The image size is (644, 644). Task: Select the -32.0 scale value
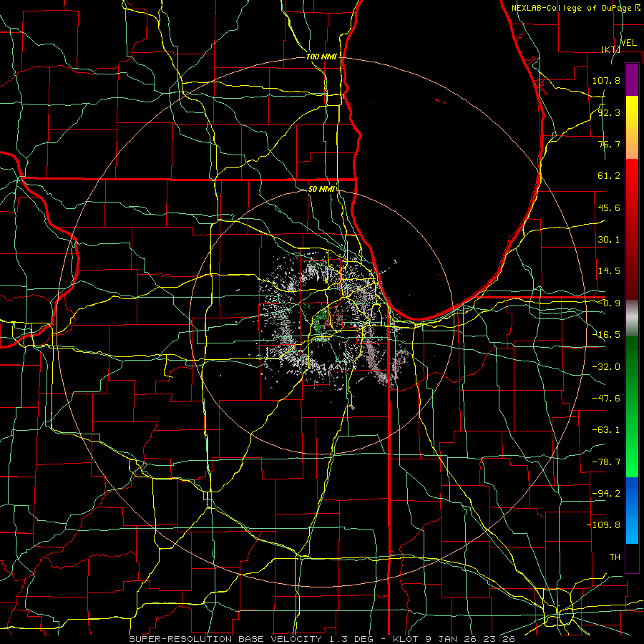[x=606, y=367]
